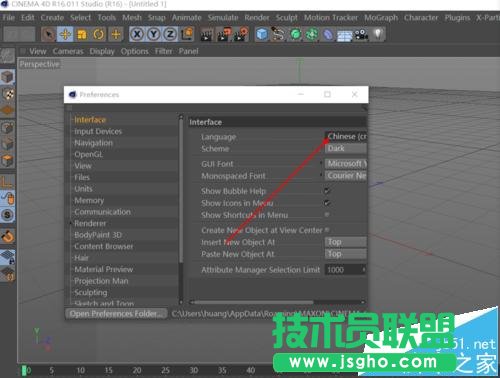The height and width of the screenshot is (378, 500).
Task: Toggle the Show Icons in Menu checkbox
Action: pos(327,203)
